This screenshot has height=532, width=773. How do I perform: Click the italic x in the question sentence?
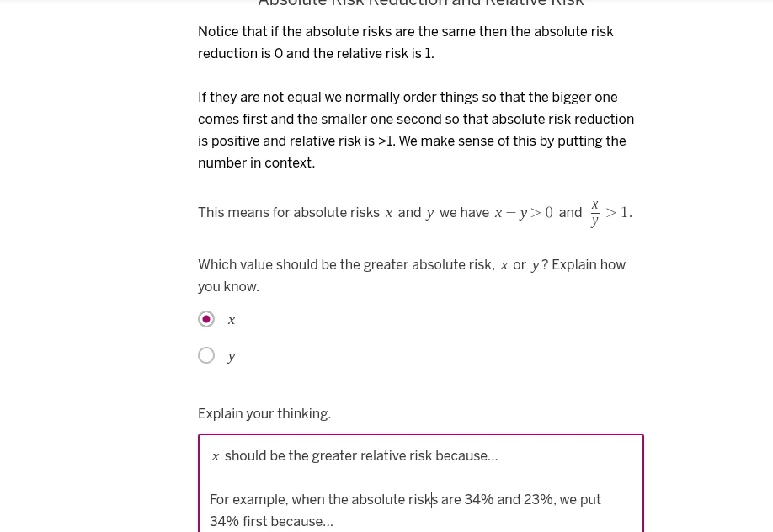[x=504, y=264]
